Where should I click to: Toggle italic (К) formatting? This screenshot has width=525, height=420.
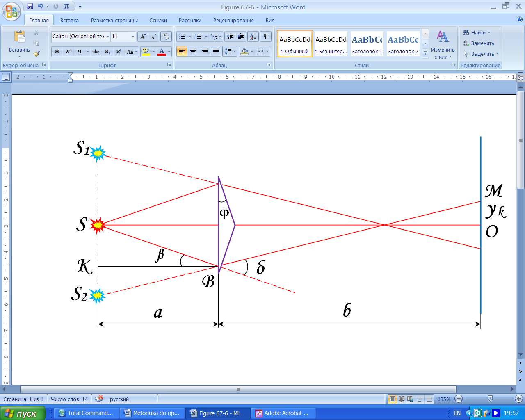(68, 52)
